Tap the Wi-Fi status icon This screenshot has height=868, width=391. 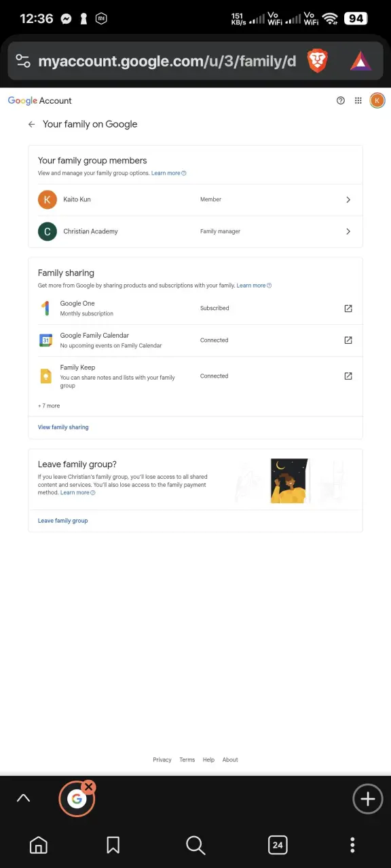point(331,18)
